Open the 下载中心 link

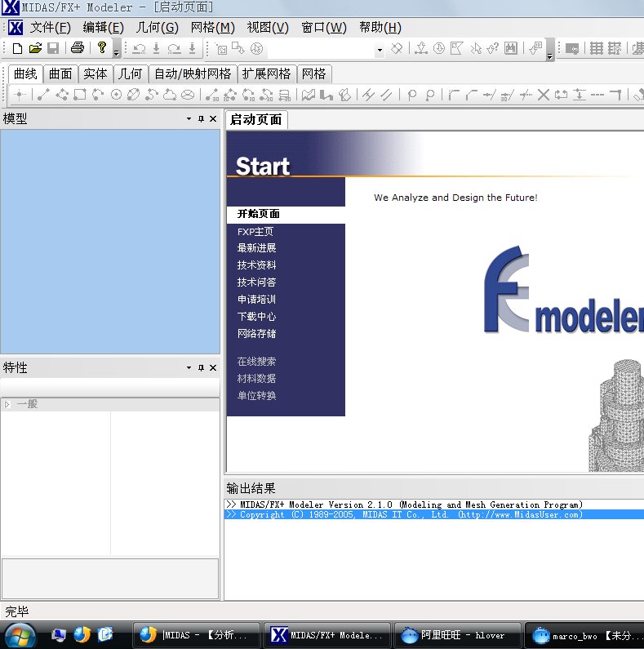tap(256, 317)
